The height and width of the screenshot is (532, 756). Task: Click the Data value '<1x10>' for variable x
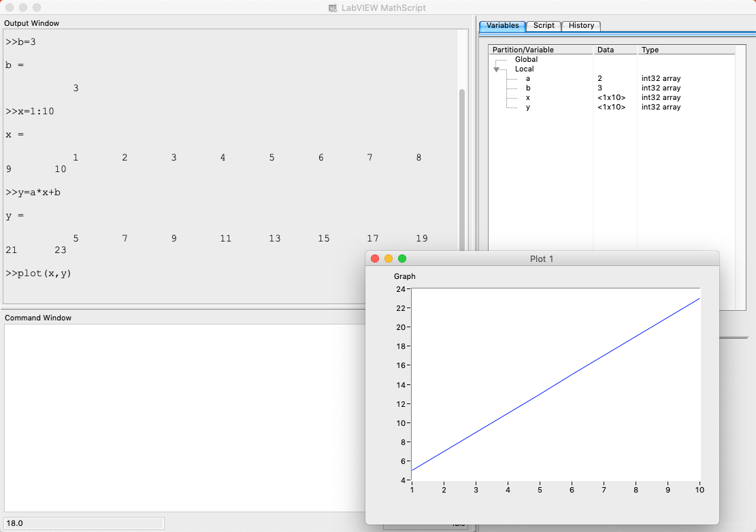coord(611,98)
